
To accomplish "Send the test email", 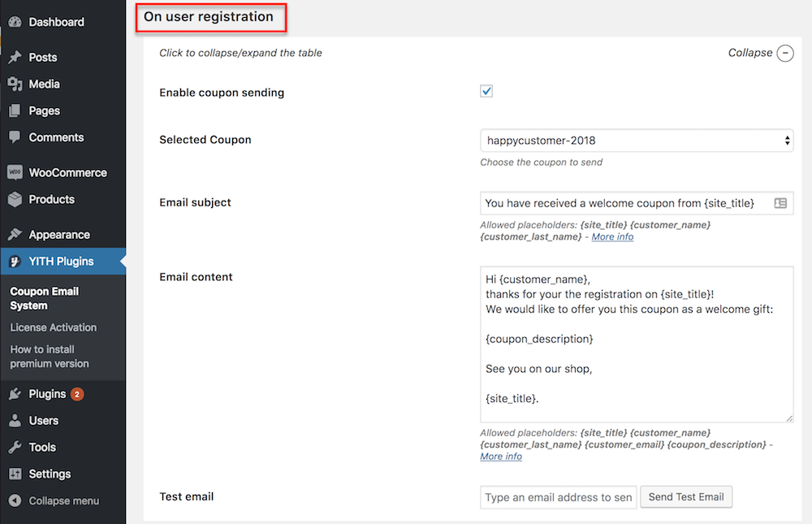I will [686, 496].
